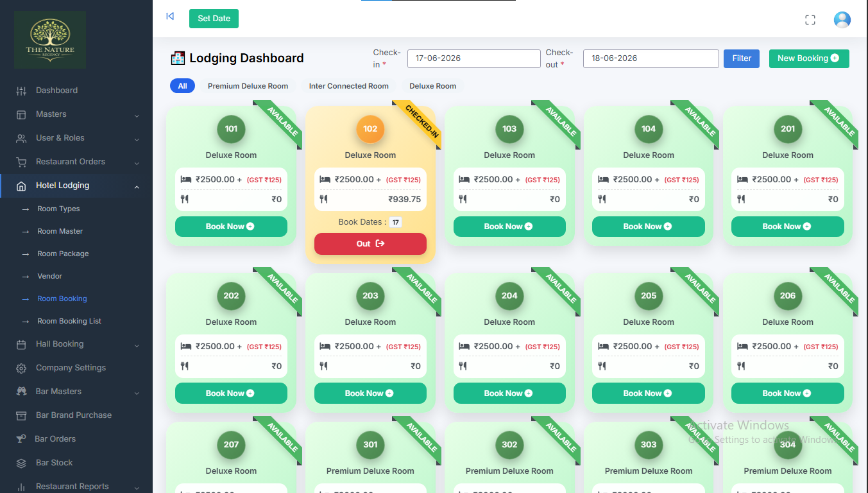Click the Bar Masters gamepad icon
The image size is (868, 493).
pos(21,392)
